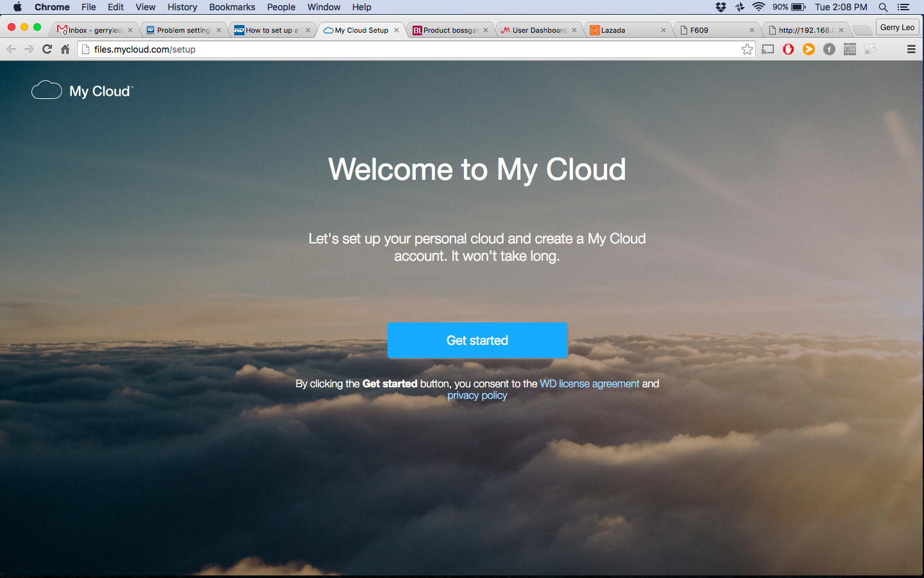
Task: Click the Gerry Leo profile button
Action: coord(898,28)
